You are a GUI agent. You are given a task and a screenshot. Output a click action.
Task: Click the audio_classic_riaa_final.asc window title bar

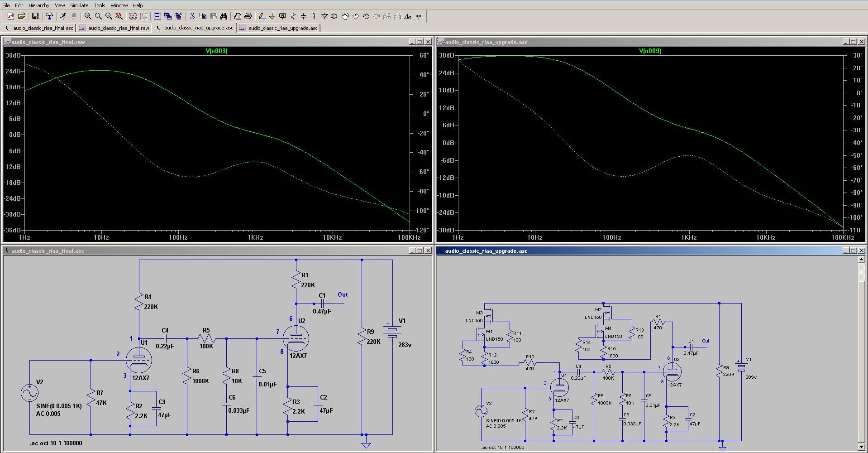click(217, 251)
